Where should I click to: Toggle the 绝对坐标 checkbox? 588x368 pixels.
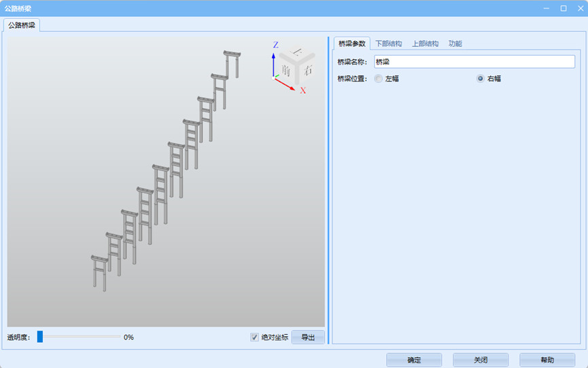pos(255,337)
